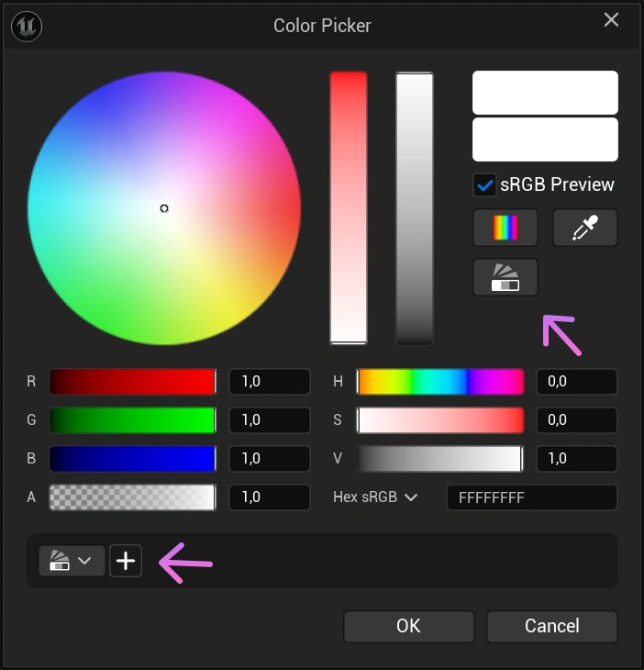Click the V value field
This screenshot has width=644, height=670.
click(577, 459)
